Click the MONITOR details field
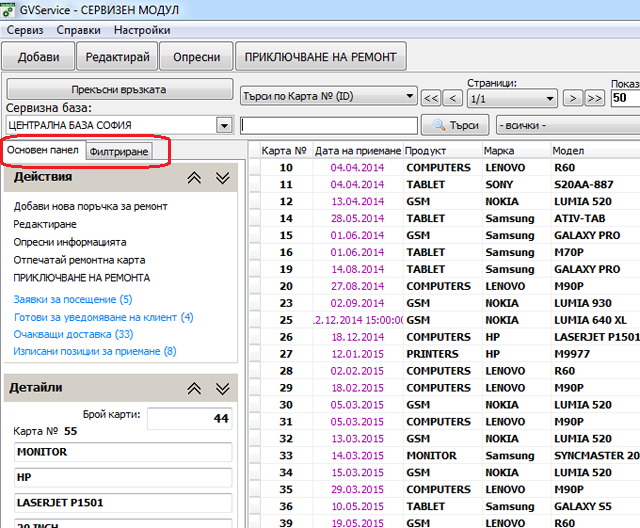 pyautogui.click(x=123, y=452)
